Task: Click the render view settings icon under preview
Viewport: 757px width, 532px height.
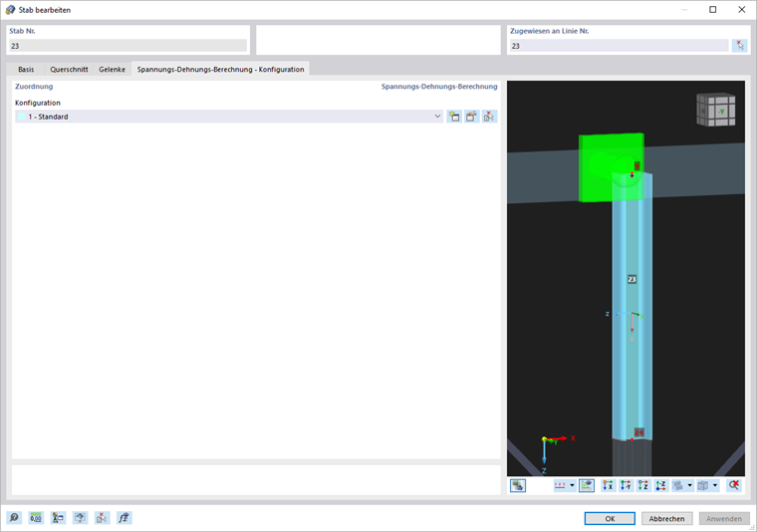Action: (x=518, y=485)
